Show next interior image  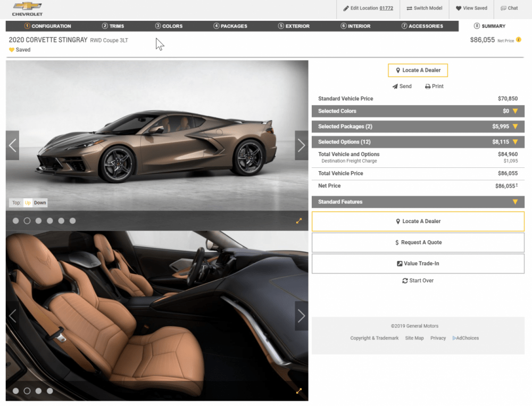click(x=301, y=316)
